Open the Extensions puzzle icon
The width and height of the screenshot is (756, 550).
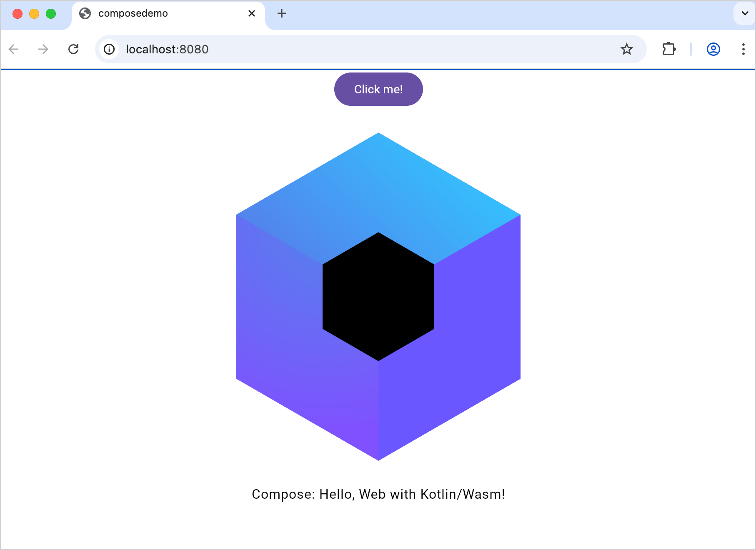669,49
